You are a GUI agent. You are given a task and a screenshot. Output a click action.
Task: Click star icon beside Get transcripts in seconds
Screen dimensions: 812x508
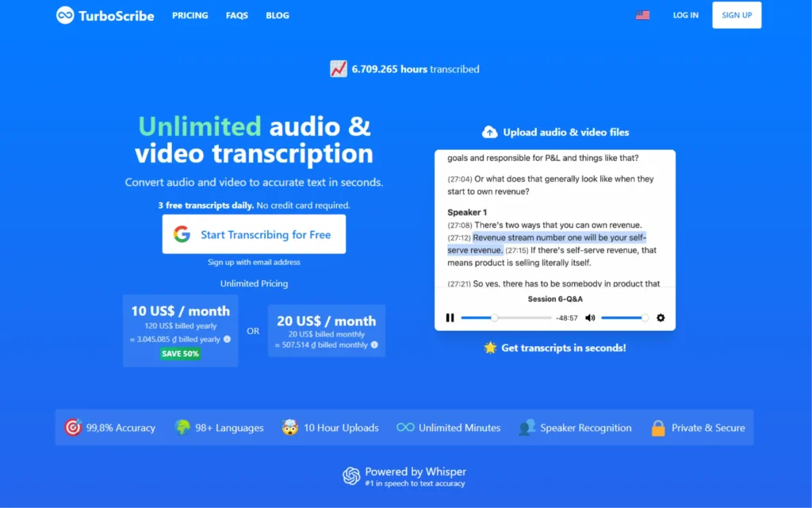[x=490, y=348]
